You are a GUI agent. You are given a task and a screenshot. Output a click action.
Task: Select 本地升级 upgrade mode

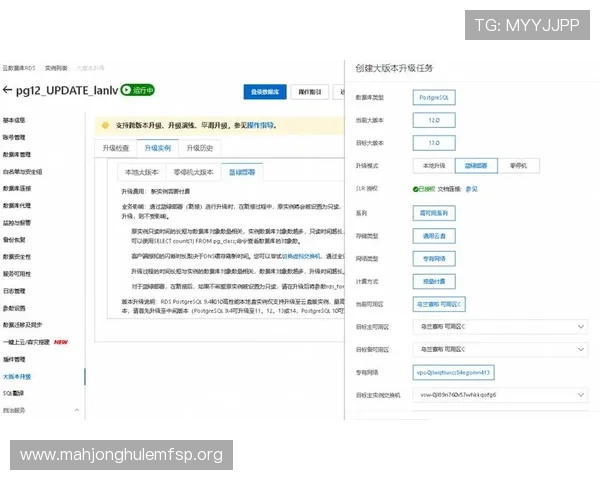point(434,166)
